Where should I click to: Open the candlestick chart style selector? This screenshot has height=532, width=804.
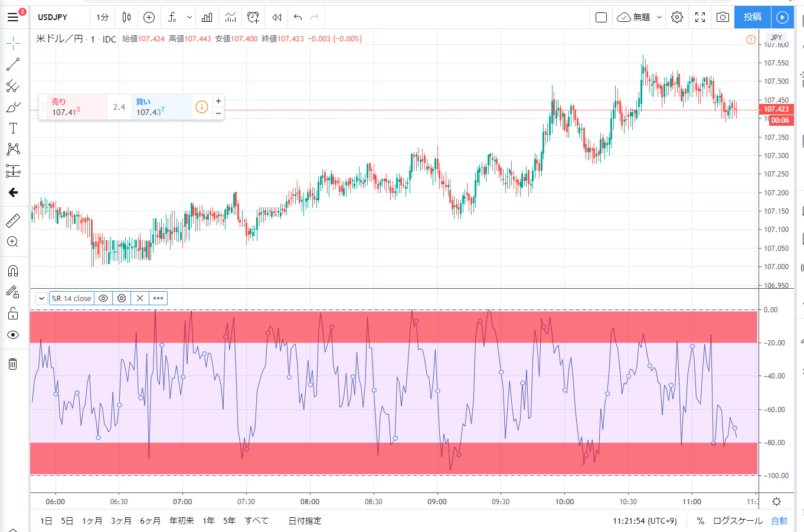126,17
